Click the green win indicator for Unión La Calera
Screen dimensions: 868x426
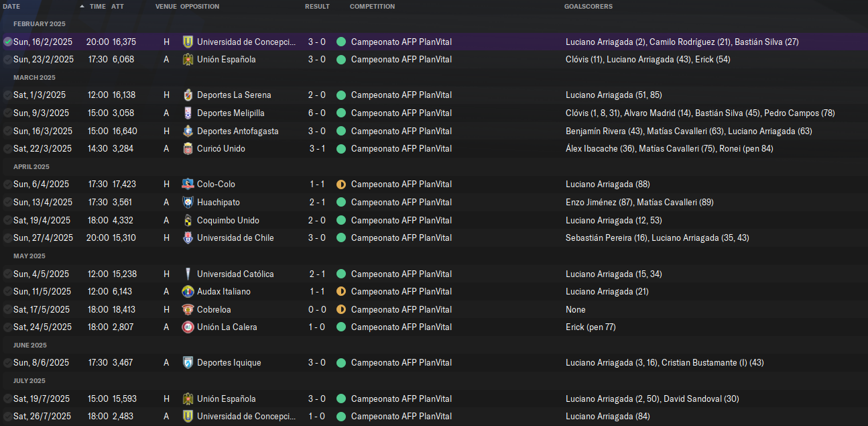(x=341, y=327)
